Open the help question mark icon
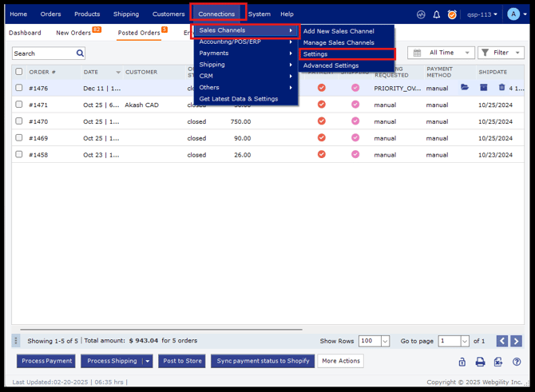This screenshot has height=392, width=535. tap(516, 362)
